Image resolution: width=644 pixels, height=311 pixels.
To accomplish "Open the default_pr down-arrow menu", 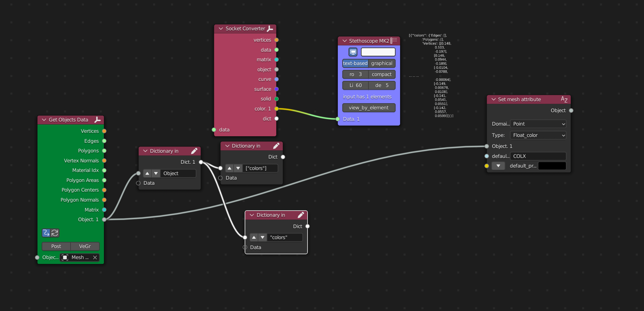I will (x=498, y=166).
